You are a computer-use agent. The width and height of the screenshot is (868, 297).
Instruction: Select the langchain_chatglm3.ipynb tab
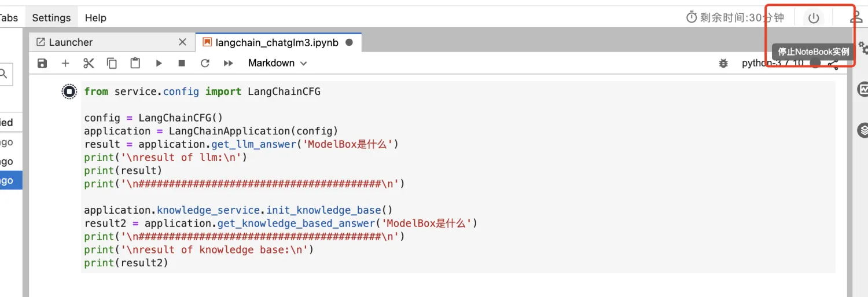pos(277,42)
